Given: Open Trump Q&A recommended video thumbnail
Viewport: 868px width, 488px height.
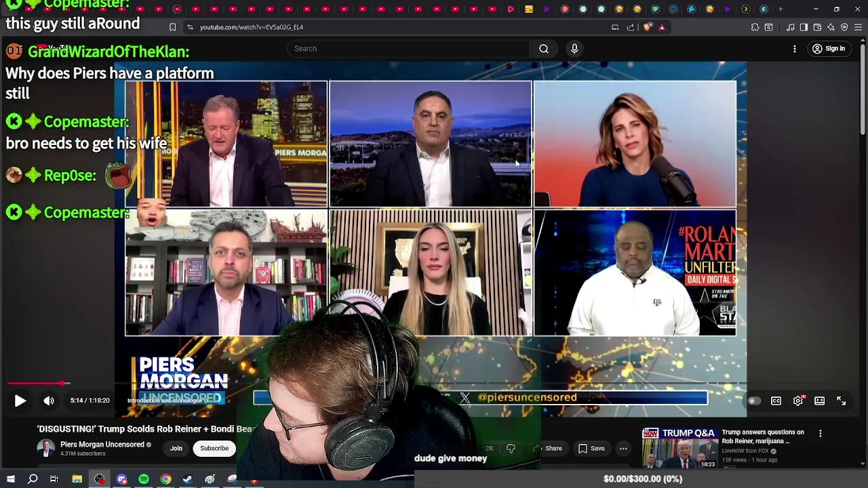Looking at the screenshot, I should click(679, 448).
